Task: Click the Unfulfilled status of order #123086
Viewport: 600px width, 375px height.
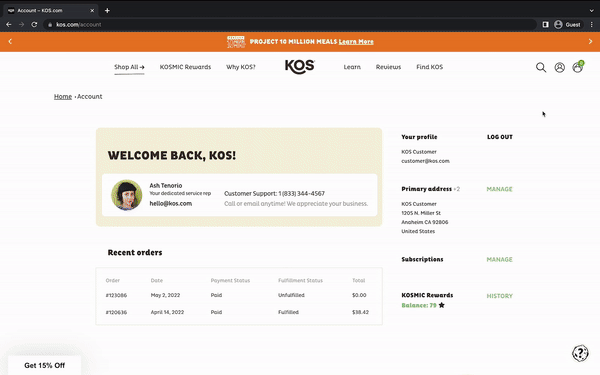Action: (x=291, y=295)
